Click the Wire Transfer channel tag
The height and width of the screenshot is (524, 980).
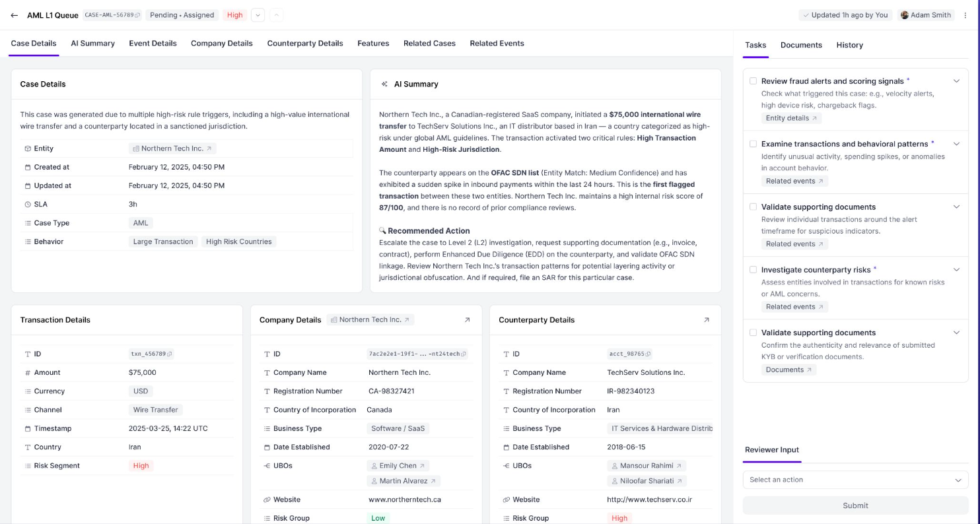pyautogui.click(x=156, y=410)
